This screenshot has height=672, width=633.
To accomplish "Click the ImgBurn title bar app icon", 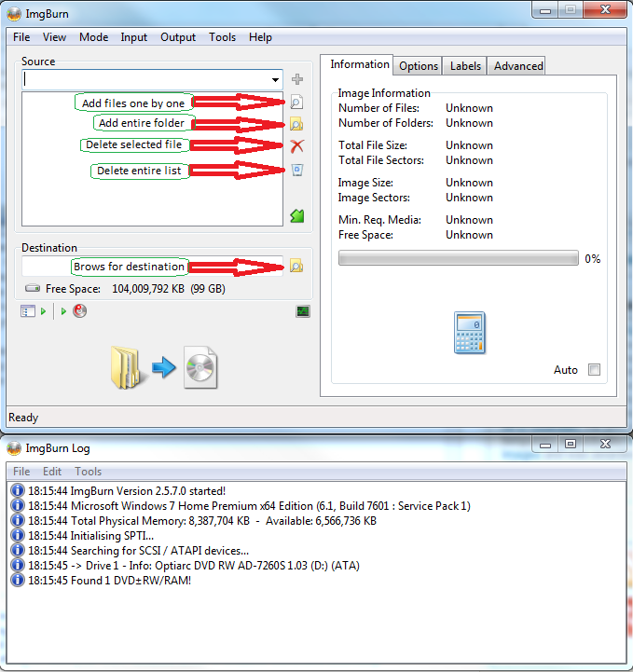I will [14, 14].
